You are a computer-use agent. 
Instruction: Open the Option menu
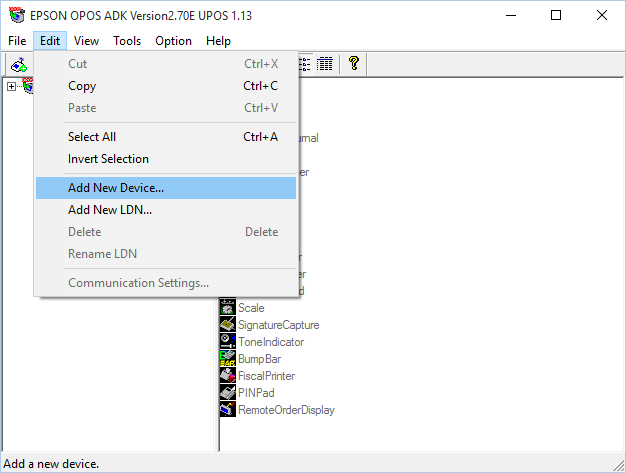(x=173, y=41)
